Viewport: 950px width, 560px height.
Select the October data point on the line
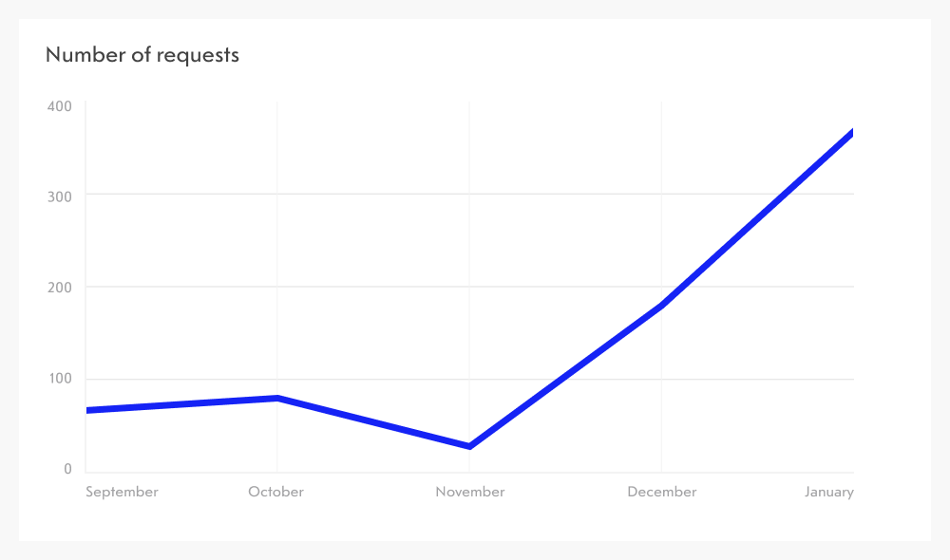(276, 399)
